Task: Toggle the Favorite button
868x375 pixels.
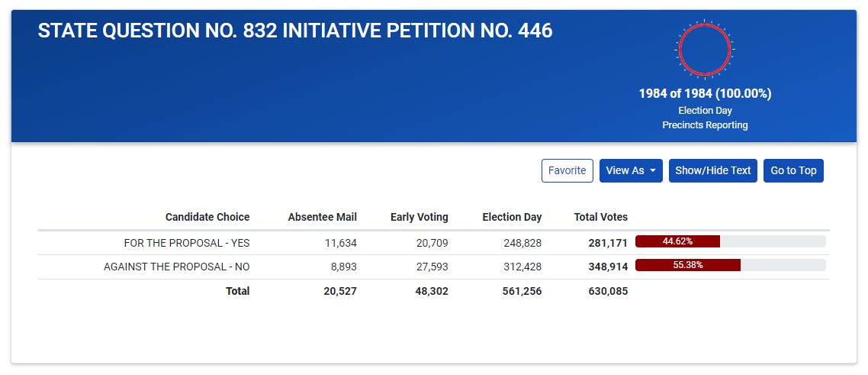Action: pos(567,170)
